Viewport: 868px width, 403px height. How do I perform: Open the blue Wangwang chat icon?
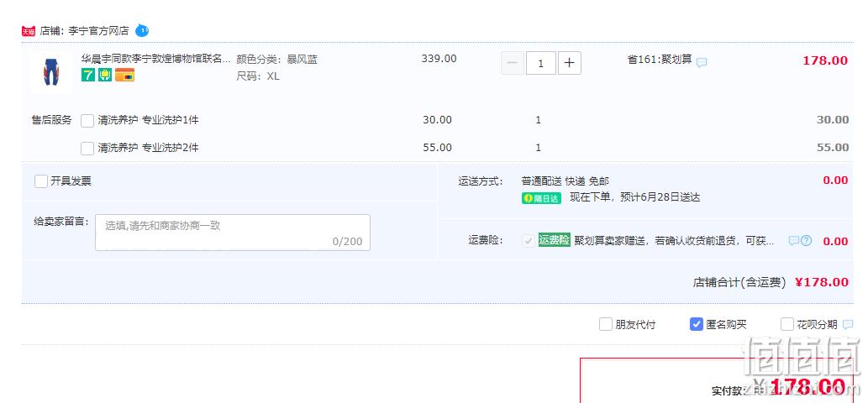142,30
